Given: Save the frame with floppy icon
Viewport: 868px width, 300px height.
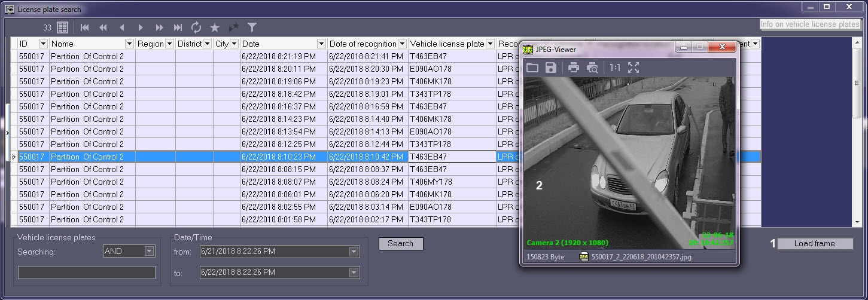Looking at the screenshot, I should coord(551,68).
